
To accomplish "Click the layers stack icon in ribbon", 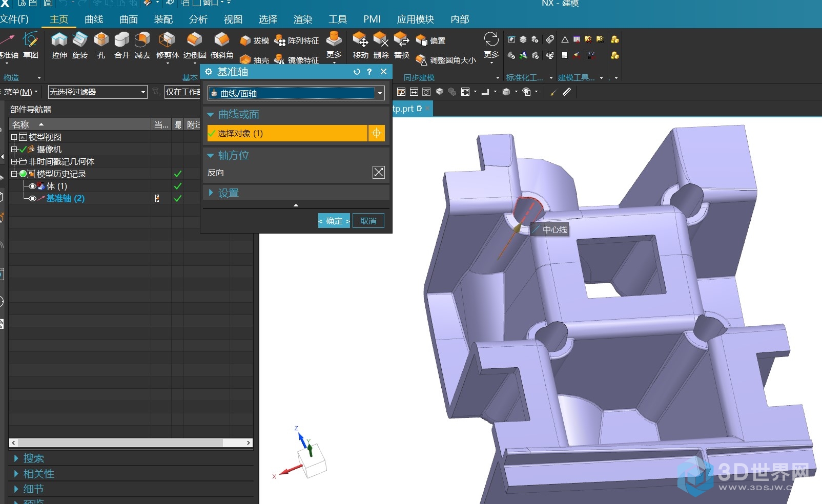I will point(523,39).
